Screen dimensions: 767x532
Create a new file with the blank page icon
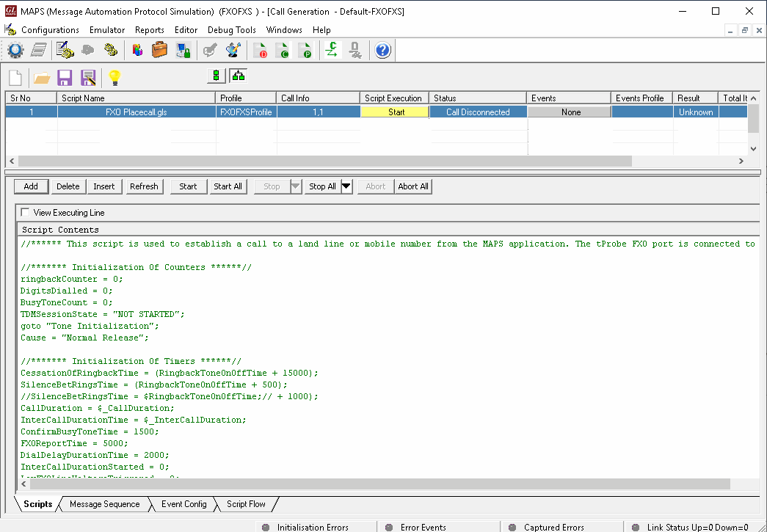(15, 77)
